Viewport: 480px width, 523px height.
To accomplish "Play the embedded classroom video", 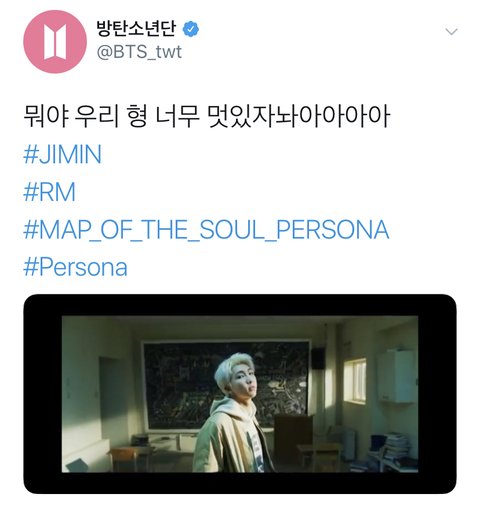I will point(240,394).
